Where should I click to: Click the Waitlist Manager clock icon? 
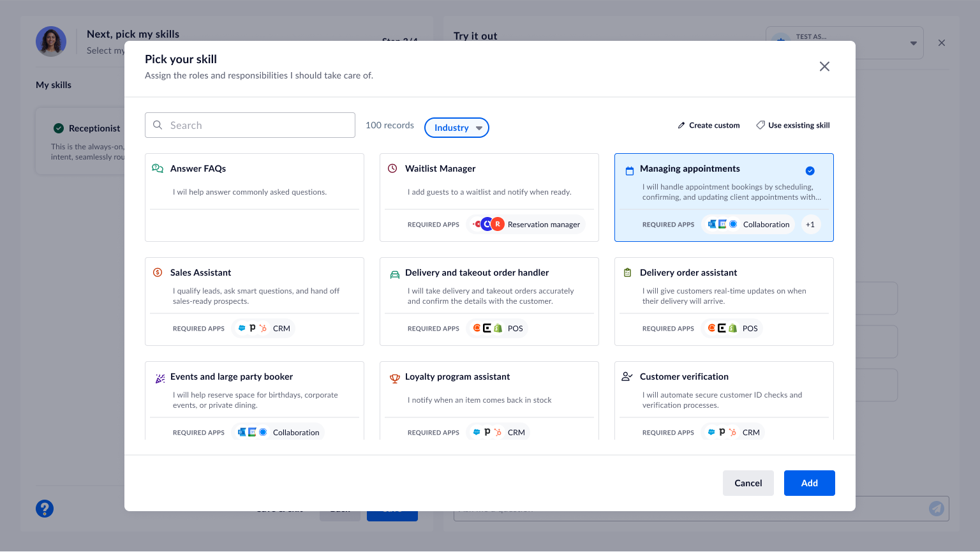(x=392, y=168)
